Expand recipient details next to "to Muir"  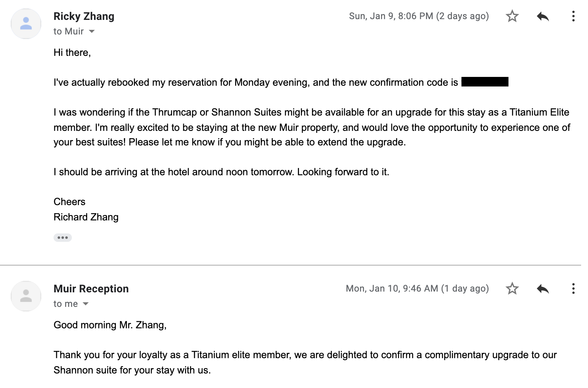[92, 31]
